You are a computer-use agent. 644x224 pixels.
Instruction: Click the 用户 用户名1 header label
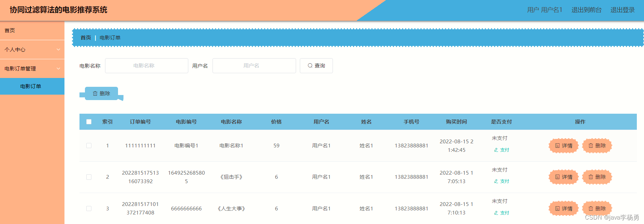[x=544, y=10]
